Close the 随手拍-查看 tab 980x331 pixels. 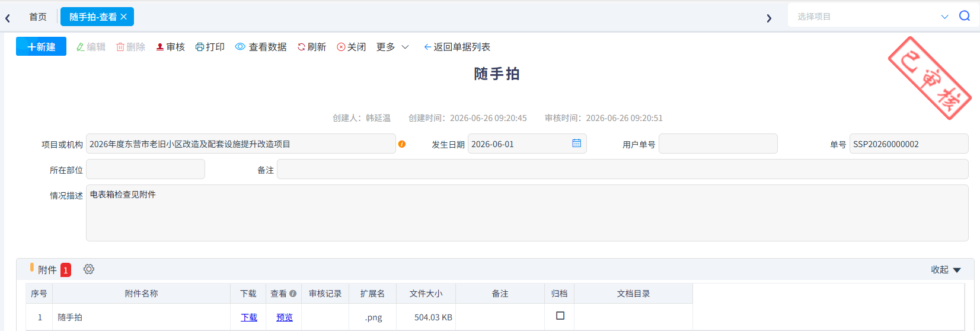pyautogui.click(x=124, y=17)
